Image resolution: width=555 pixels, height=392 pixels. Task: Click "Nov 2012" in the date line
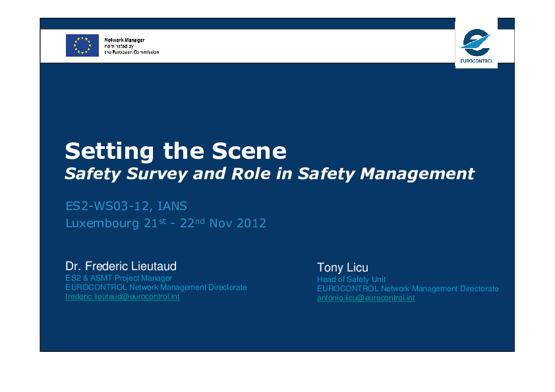point(237,223)
